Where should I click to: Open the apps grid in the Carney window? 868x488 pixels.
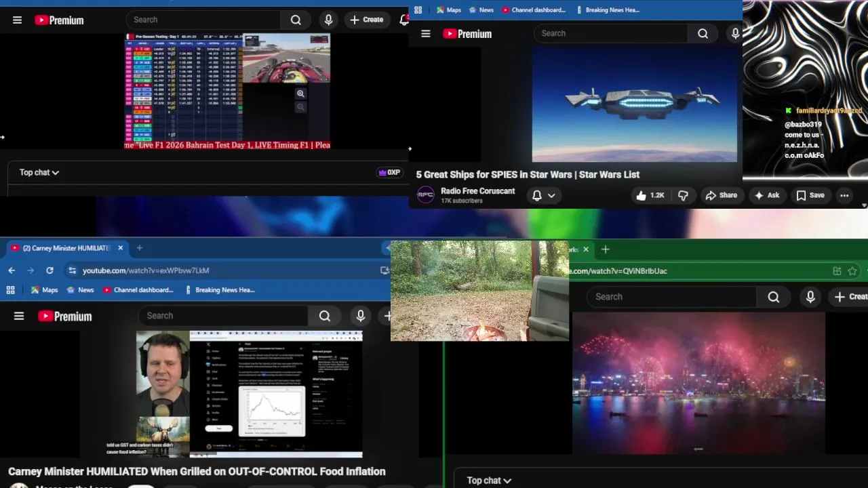(10, 290)
